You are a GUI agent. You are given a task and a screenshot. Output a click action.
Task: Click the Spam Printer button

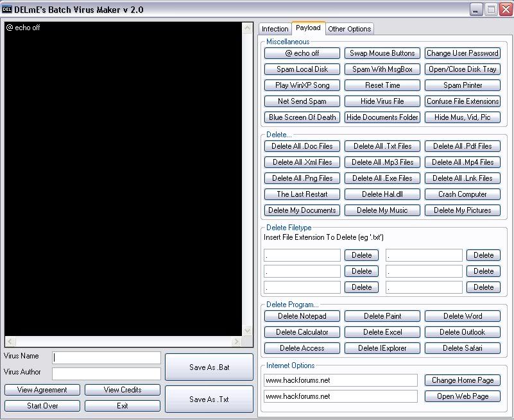click(463, 85)
